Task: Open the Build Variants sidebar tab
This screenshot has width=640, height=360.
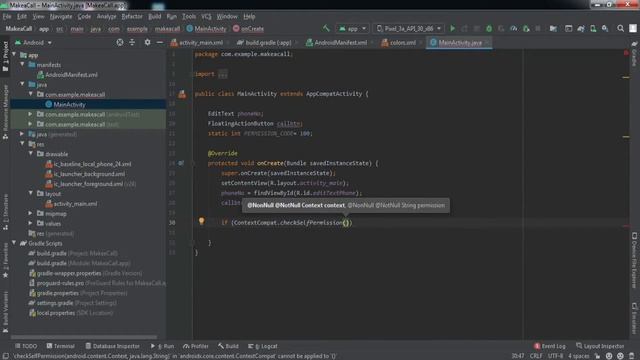Action: pos(5,312)
